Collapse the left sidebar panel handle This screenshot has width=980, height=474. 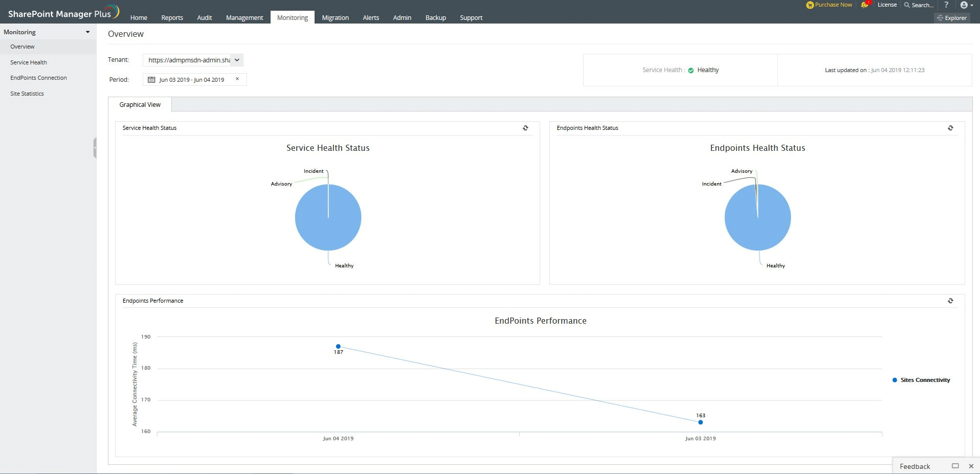click(95, 148)
